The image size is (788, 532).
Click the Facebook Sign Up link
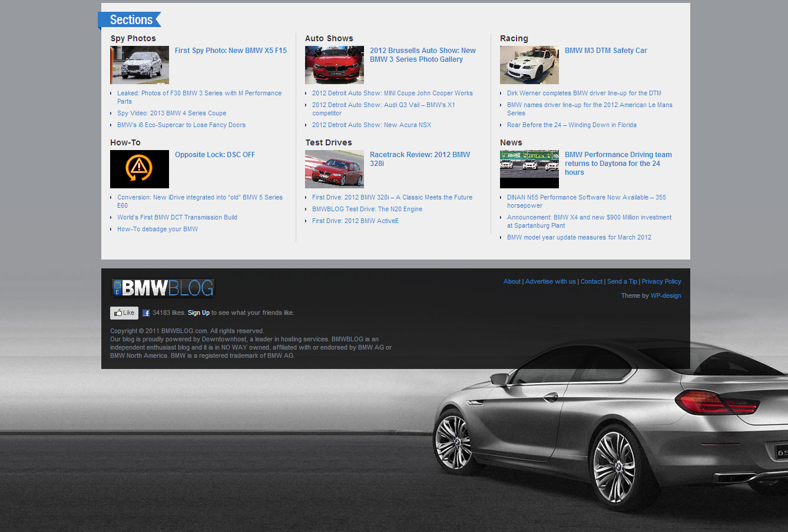click(x=198, y=313)
